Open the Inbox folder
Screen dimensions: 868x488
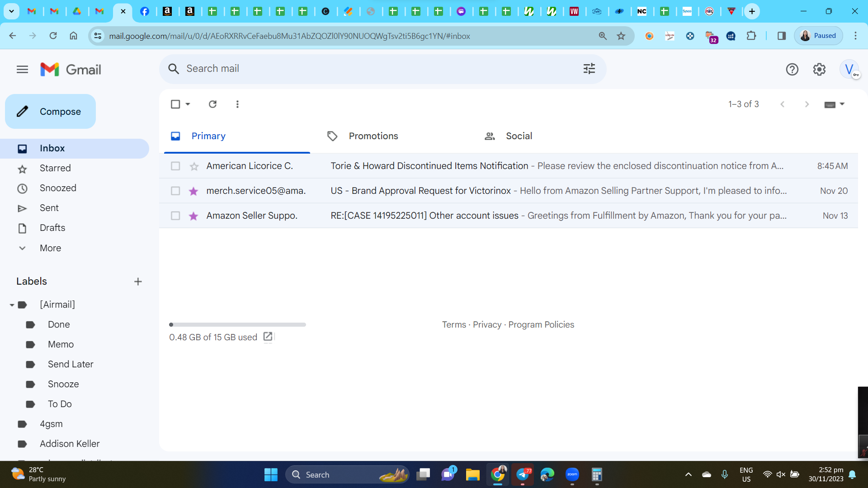75,149
